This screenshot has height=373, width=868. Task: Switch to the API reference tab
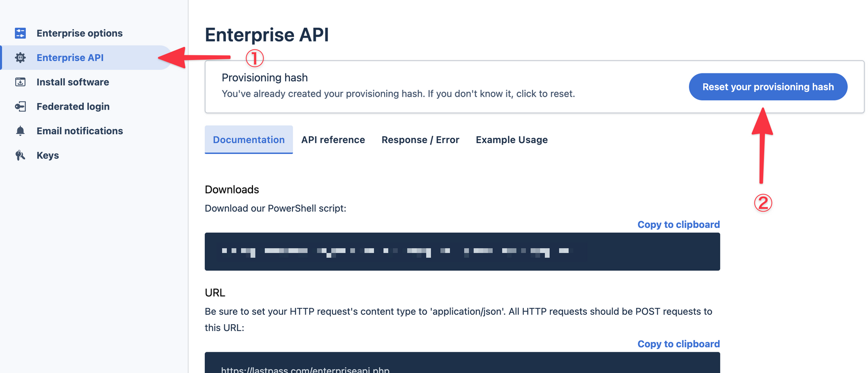pyautogui.click(x=333, y=140)
